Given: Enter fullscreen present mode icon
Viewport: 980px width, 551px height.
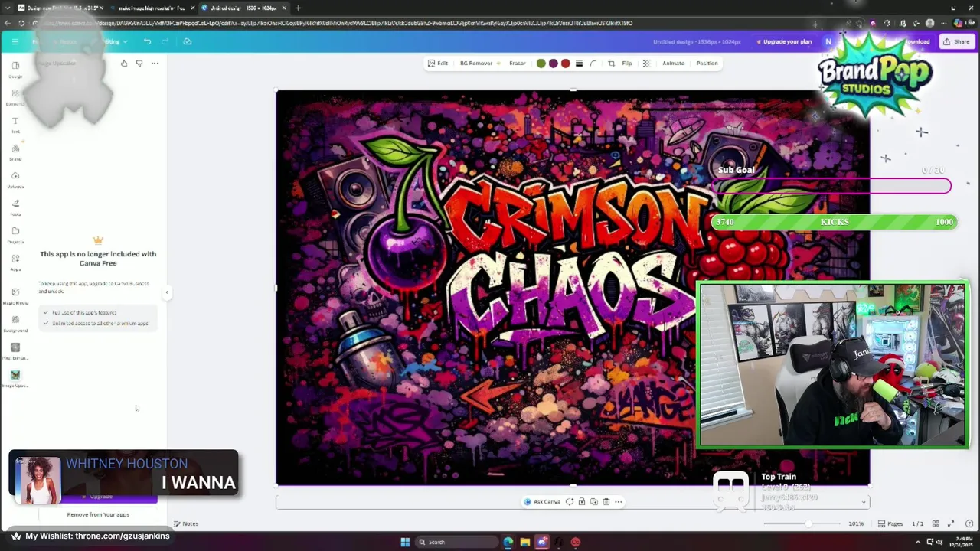Looking at the screenshot, I should [951, 523].
